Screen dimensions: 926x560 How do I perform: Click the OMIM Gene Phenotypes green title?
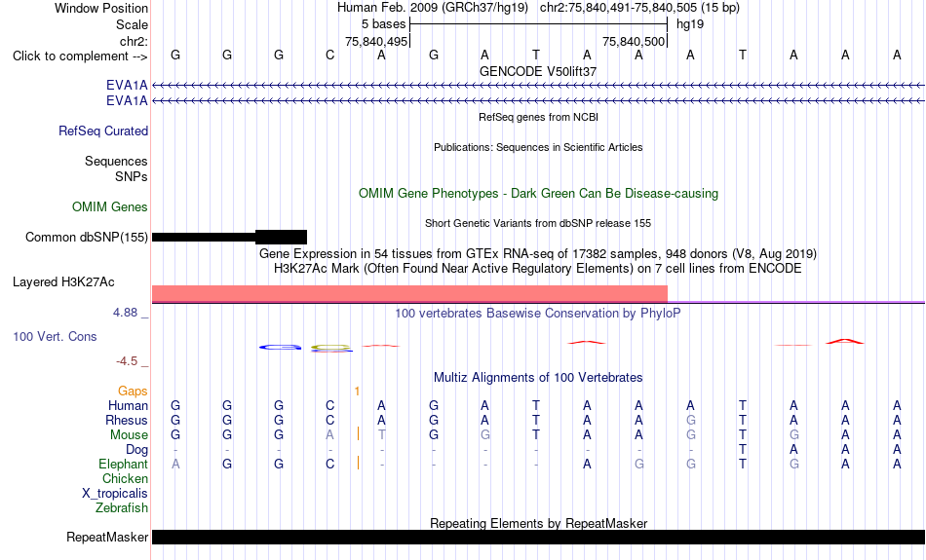[538, 194]
